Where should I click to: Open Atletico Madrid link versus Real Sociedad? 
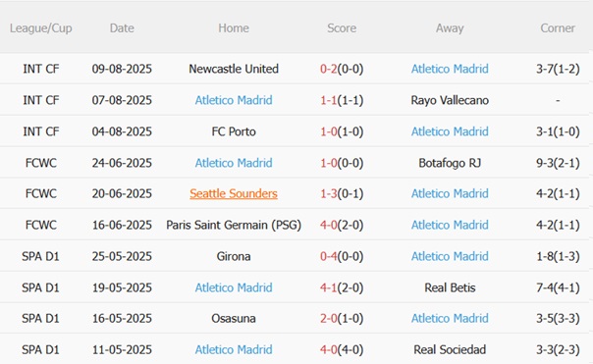[x=234, y=349]
